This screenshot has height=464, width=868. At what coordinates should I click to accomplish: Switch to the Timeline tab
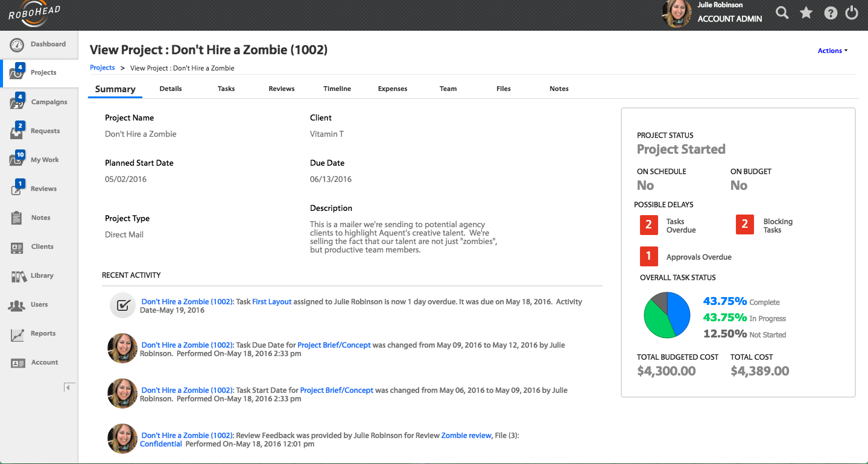[x=337, y=89]
